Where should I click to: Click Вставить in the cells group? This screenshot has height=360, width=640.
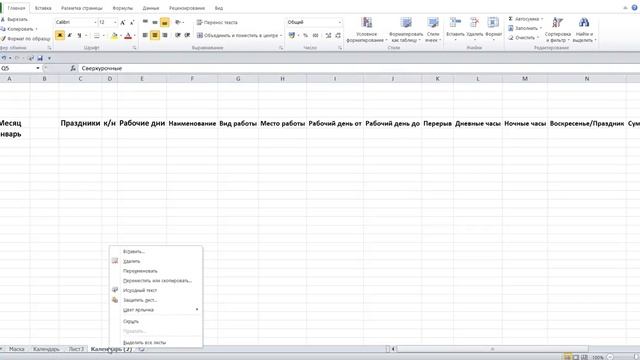click(455, 29)
